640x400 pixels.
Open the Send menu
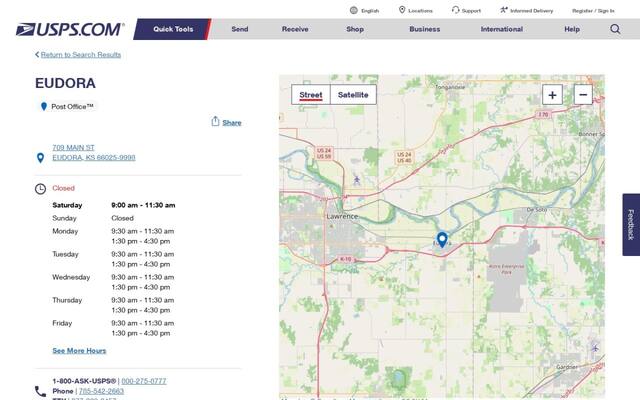240,29
